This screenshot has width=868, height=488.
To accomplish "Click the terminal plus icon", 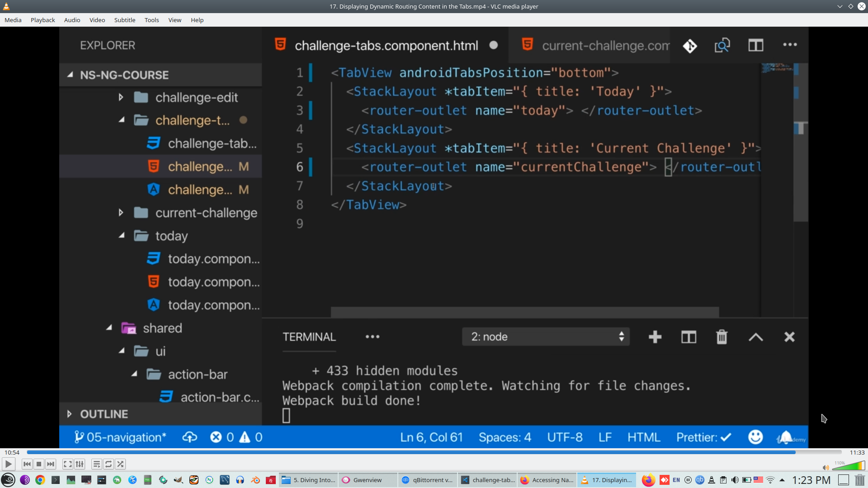I will pos(655,337).
